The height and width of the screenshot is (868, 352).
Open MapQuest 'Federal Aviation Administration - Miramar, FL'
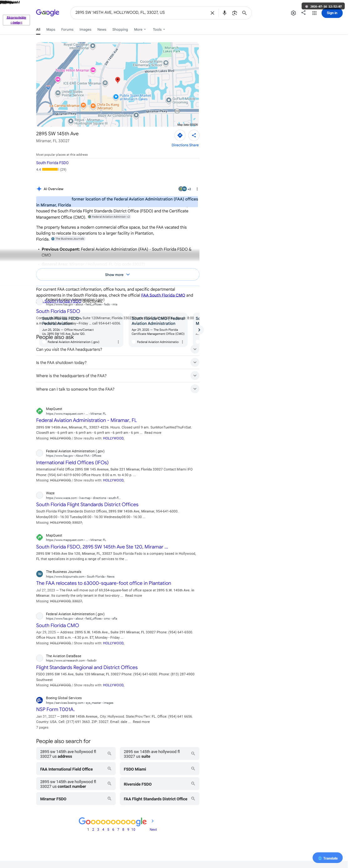coord(86,420)
